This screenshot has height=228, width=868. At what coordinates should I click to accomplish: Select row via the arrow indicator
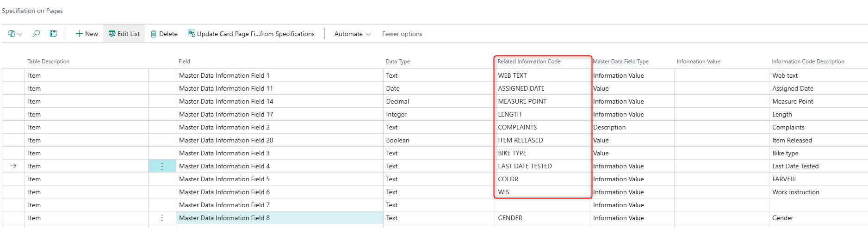tap(13, 166)
